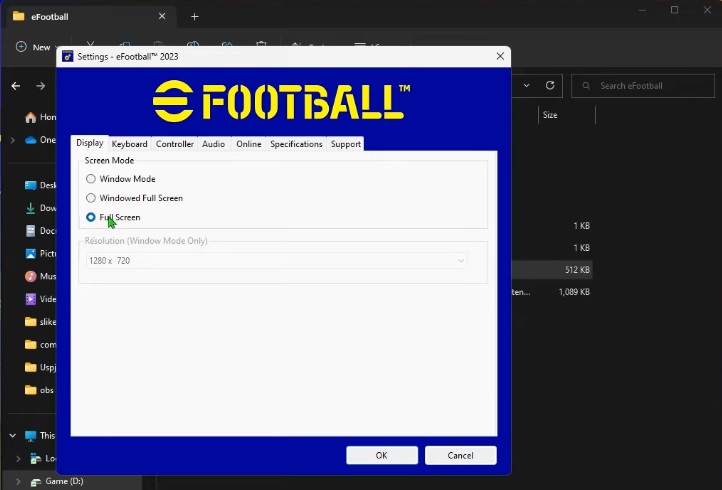Viewport: 722px width, 490px height.
Task: Refresh the File Explorer folder view
Action: coord(550,86)
